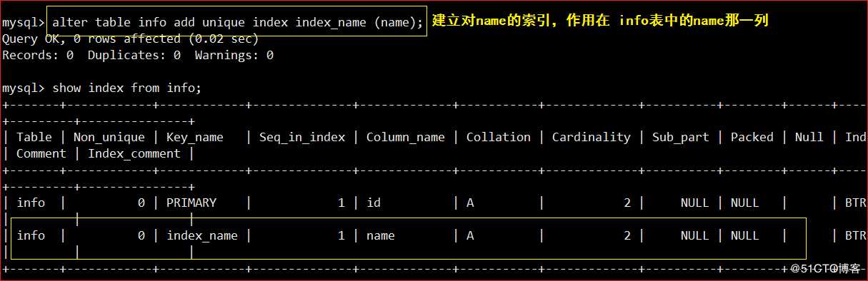Click the 'Records: 0 Duplicates: 0 Warnings: 0' line

tap(138, 55)
